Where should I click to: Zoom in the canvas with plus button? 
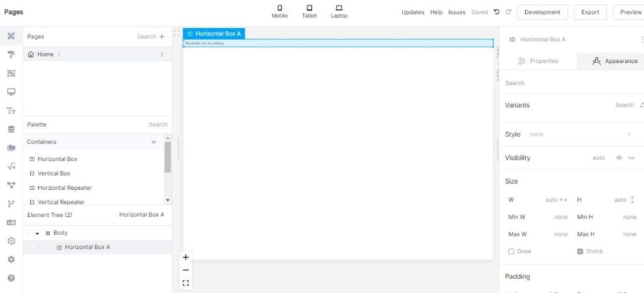(x=186, y=257)
